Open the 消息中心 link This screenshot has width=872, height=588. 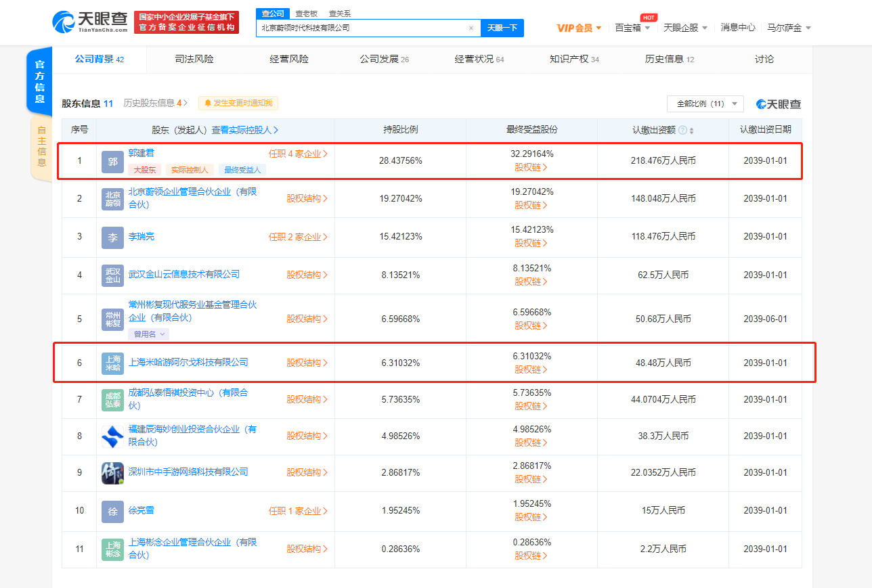738,28
